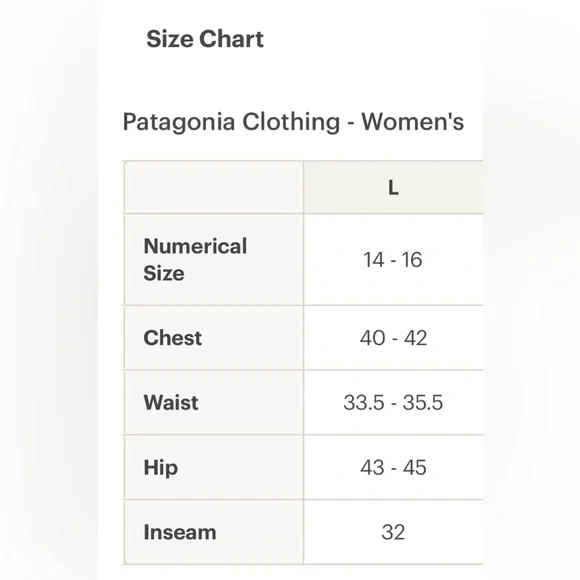Select the 43 - 45 hip measurement
This screenshot has width=580, height=580.
click(393, 468)
